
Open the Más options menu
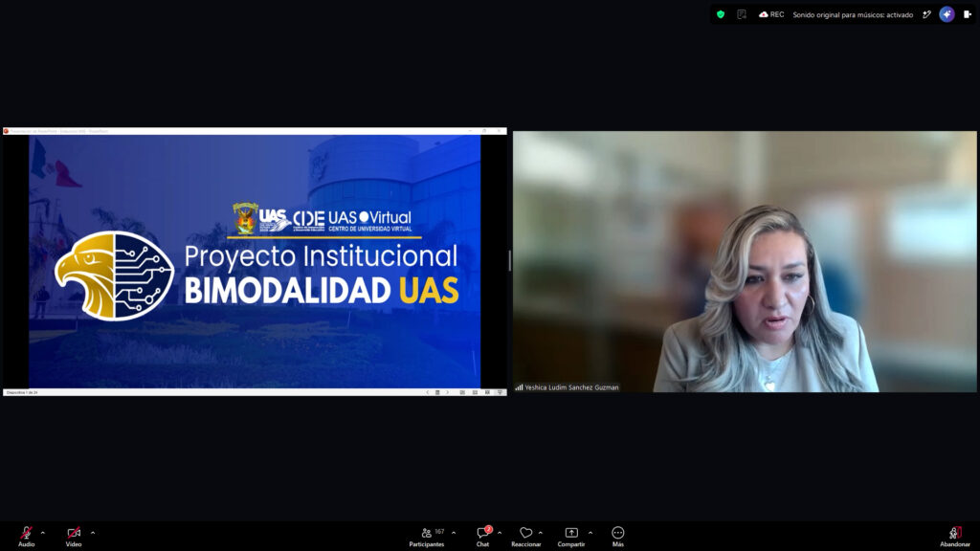tap(618, 536)
